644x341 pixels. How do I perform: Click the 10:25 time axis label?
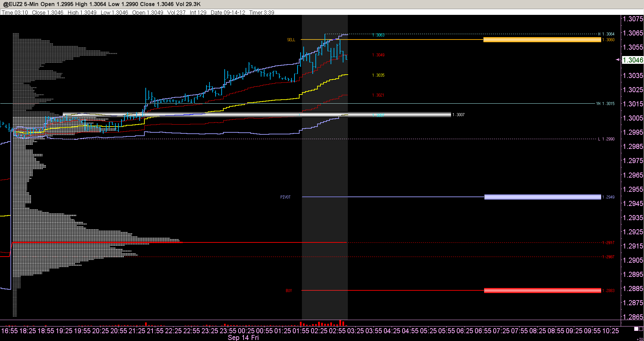(611, 331)
